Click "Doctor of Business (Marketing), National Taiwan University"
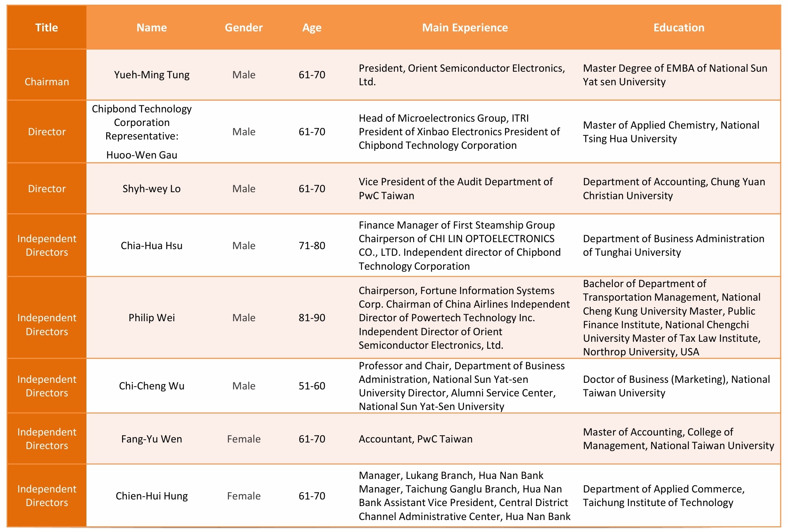788x532 pixels. pos(676,386)
